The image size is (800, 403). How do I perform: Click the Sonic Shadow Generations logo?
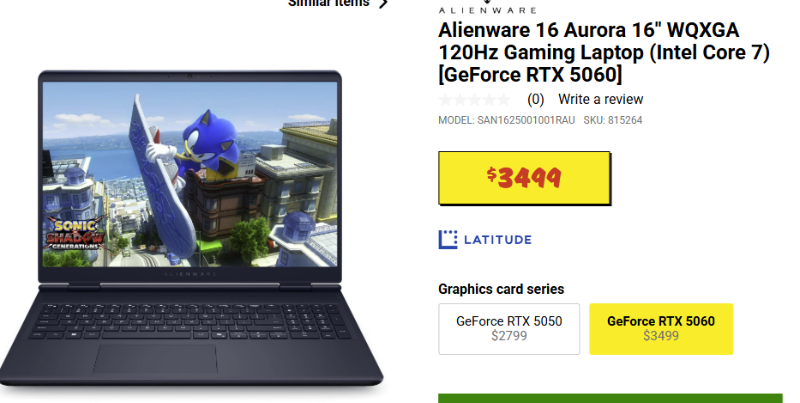tap(75, 235)
